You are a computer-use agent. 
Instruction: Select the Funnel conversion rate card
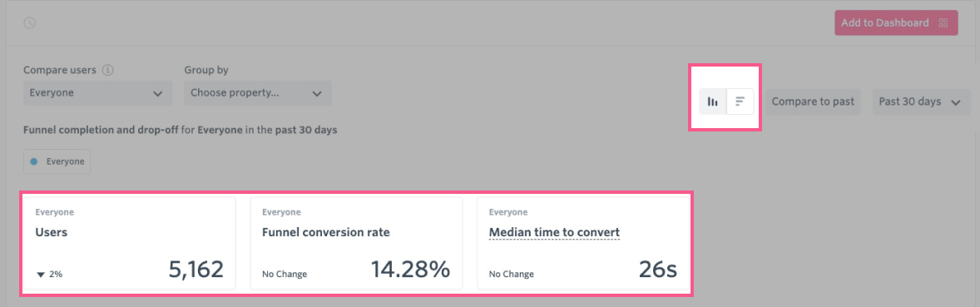click(356, 243)
